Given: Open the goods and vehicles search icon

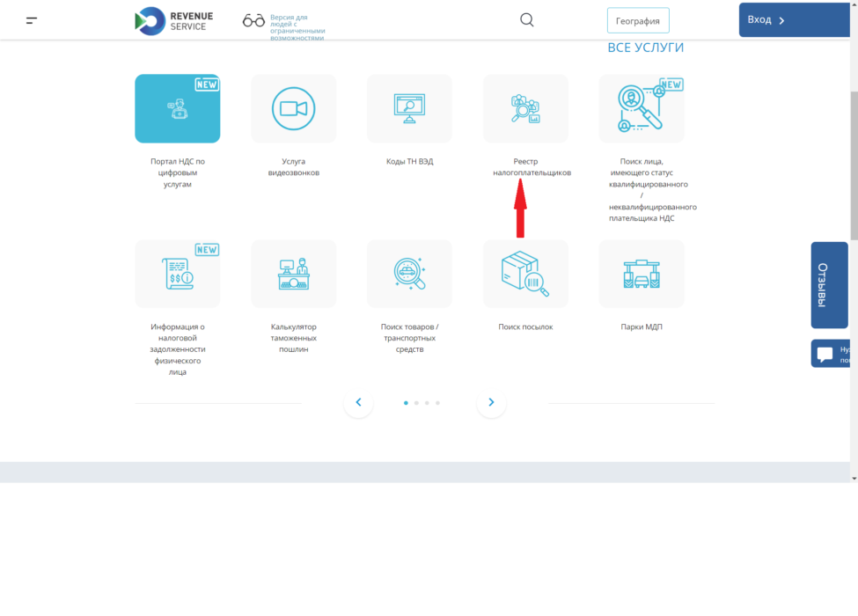Looking at the screenshot, I should coord(409,274).
